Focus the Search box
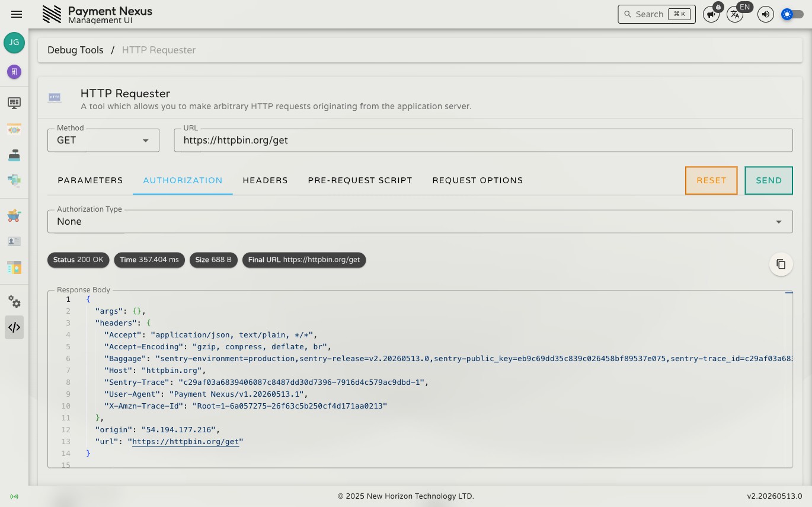 point(656,14)
